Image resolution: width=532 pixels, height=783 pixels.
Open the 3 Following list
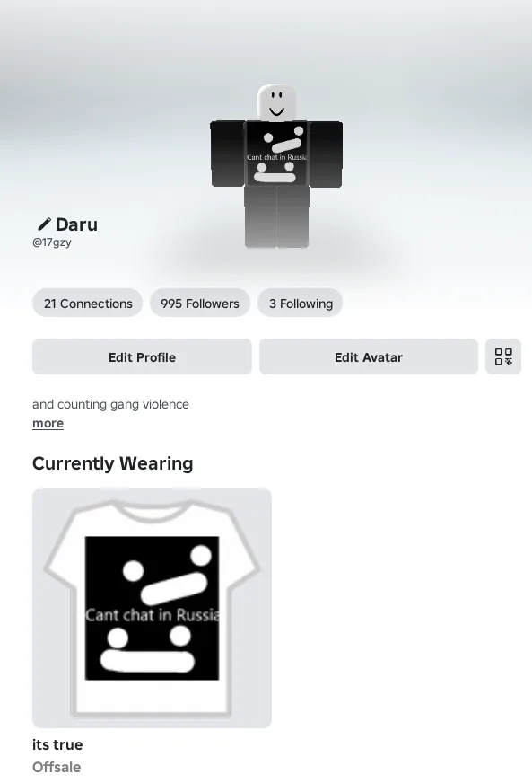(x=301, y=304)
